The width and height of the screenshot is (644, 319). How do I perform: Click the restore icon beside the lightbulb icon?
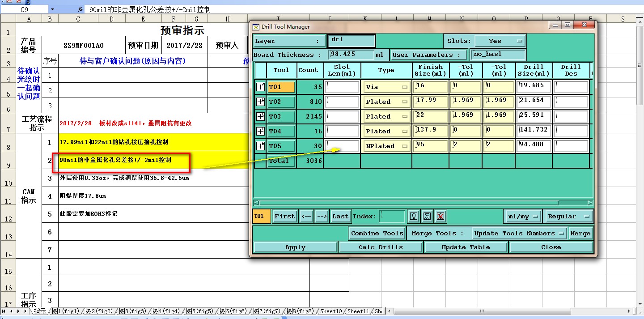(427, 216)
